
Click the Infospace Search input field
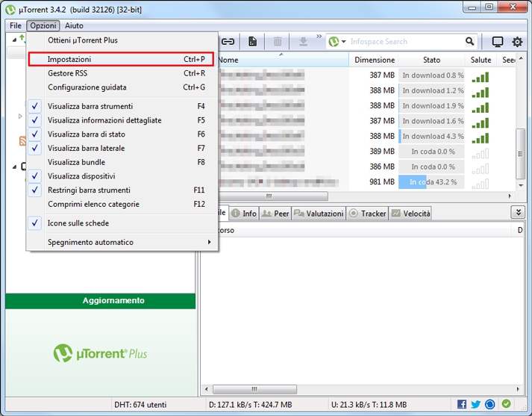405,41
